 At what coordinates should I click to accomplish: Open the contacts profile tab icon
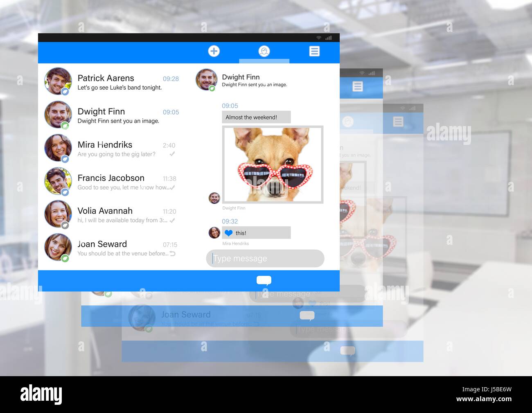264,51
